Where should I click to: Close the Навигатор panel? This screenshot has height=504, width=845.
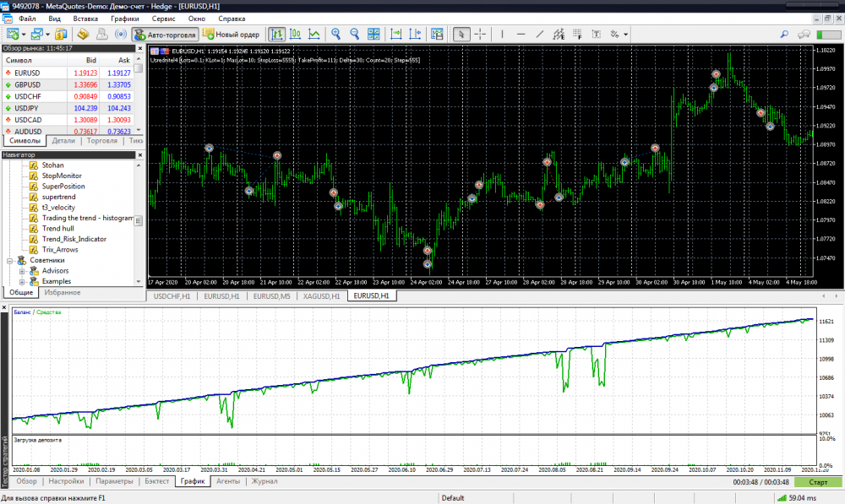point(140,155)
